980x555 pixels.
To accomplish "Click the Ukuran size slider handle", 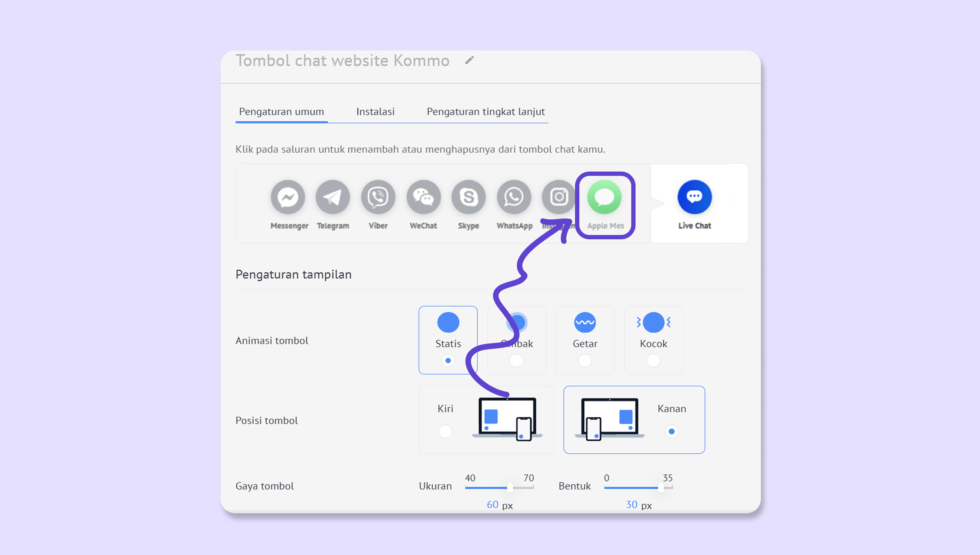I will pyautogui.click(x=510, y=487).
